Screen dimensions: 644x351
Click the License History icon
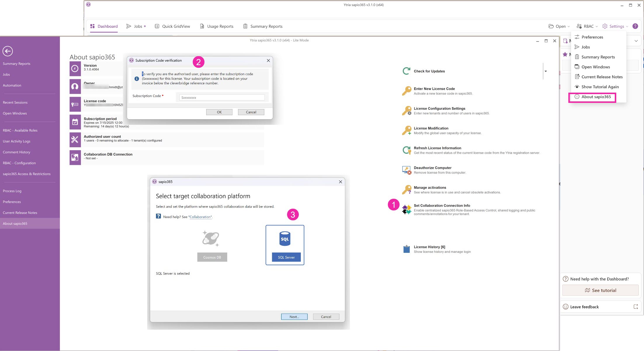(406, 249)
